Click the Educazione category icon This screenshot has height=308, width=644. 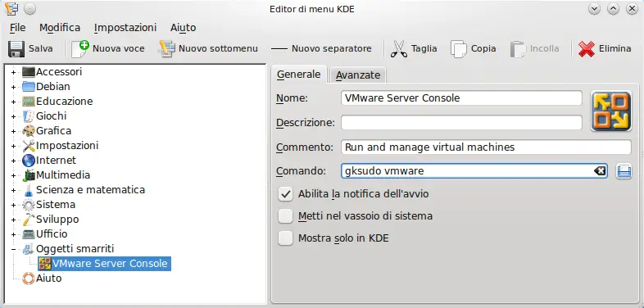pyautogui.click(x=29, y=102)
